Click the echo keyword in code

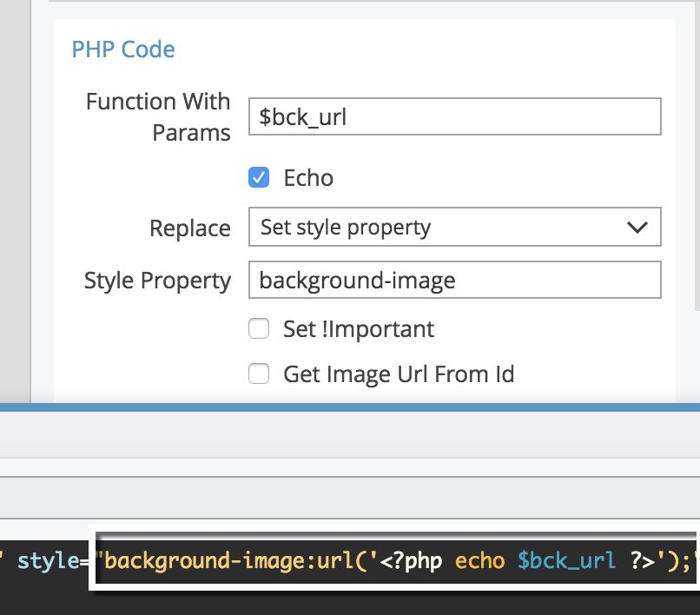tap(480, 561)
